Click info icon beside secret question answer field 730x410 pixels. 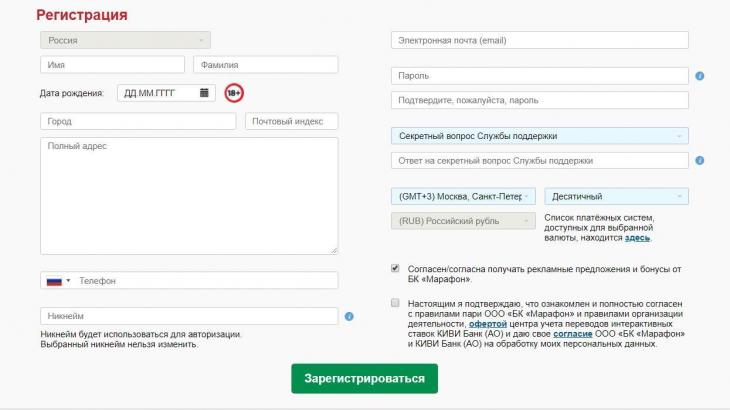tap(700, 160)
